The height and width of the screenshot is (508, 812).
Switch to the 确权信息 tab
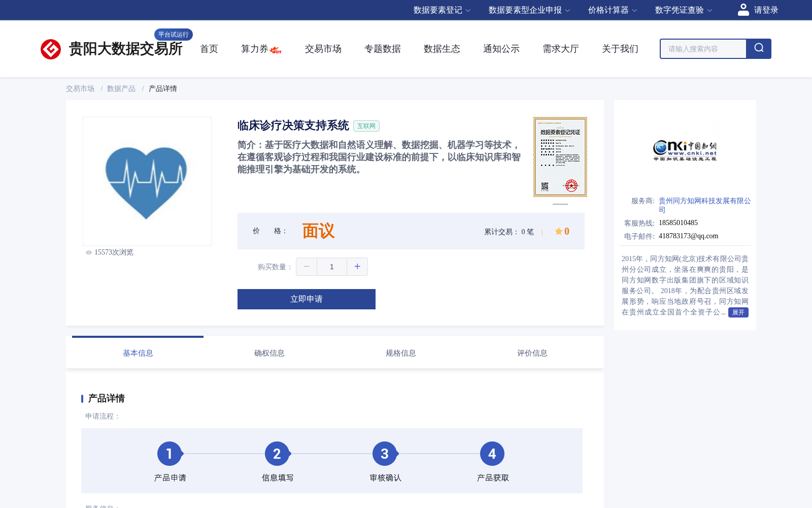(269, 353)
